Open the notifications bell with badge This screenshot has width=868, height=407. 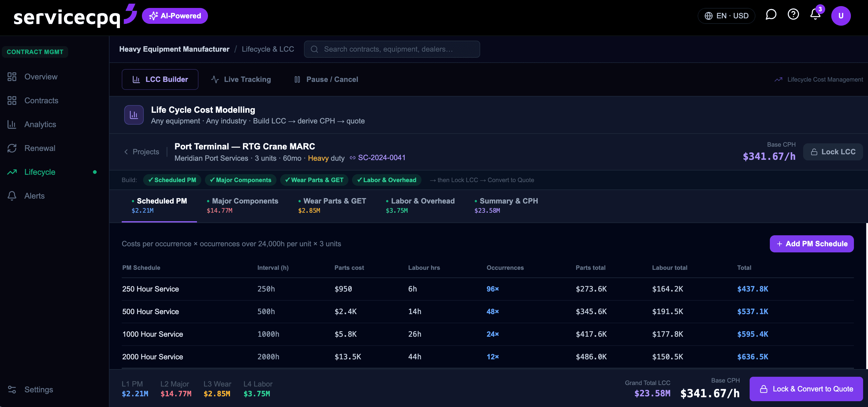click(x=815, y=14)
